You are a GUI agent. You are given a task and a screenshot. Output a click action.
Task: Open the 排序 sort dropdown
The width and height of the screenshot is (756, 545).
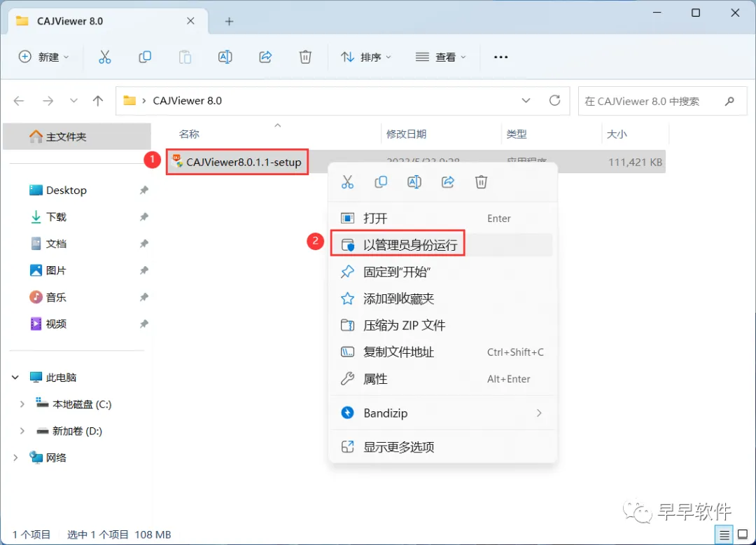click(x=366, y=57)
